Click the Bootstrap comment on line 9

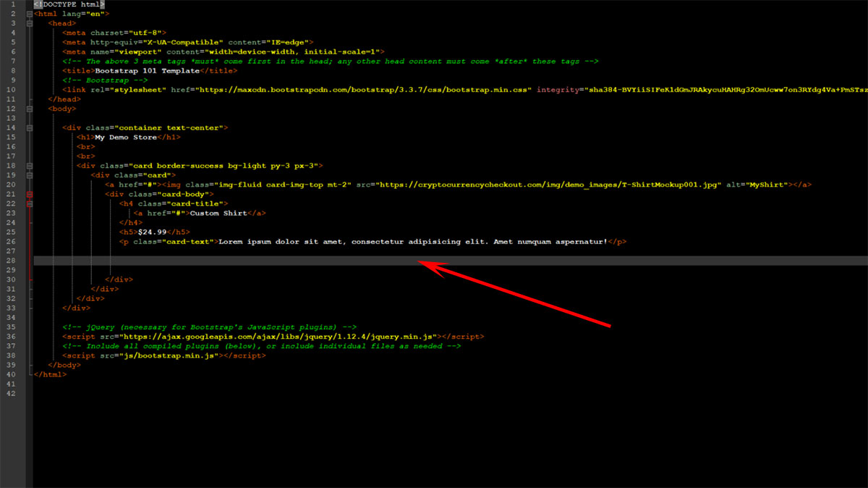click(106, 80)
